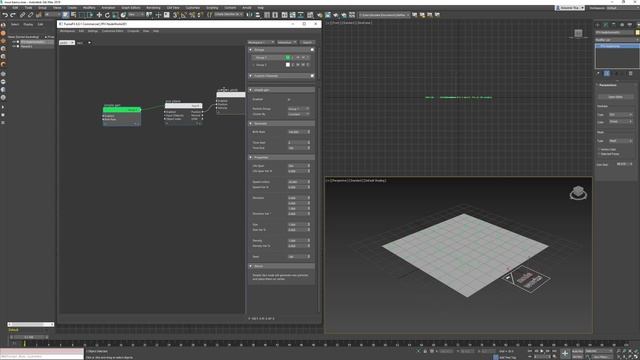This screenshot has height=360, width=640.
Task: Click the Open Editor button
Action: (x=616, y=97)
